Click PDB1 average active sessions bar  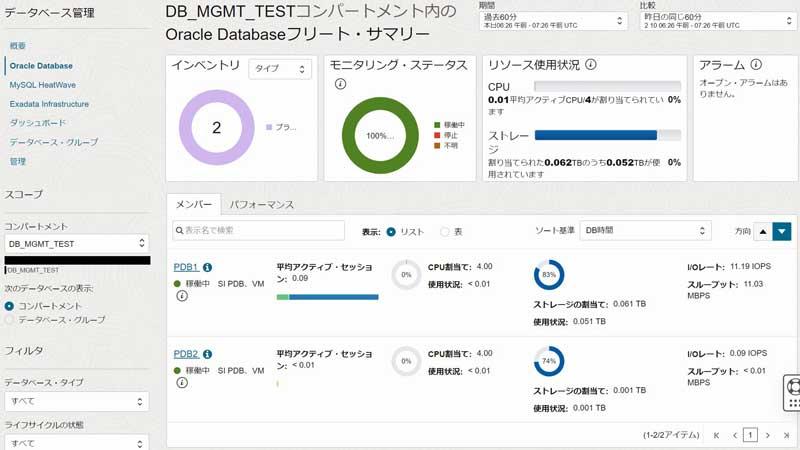pos(328,297)
